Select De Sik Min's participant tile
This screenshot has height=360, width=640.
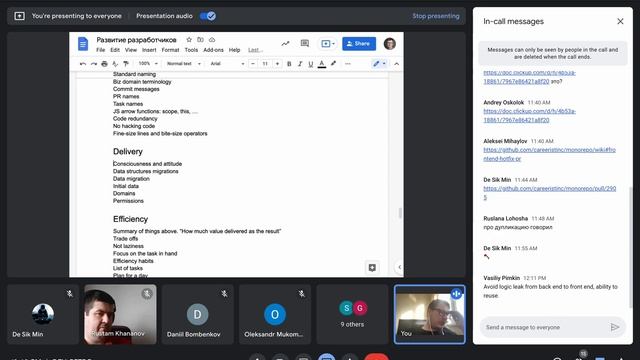click(x=42, y=314)
